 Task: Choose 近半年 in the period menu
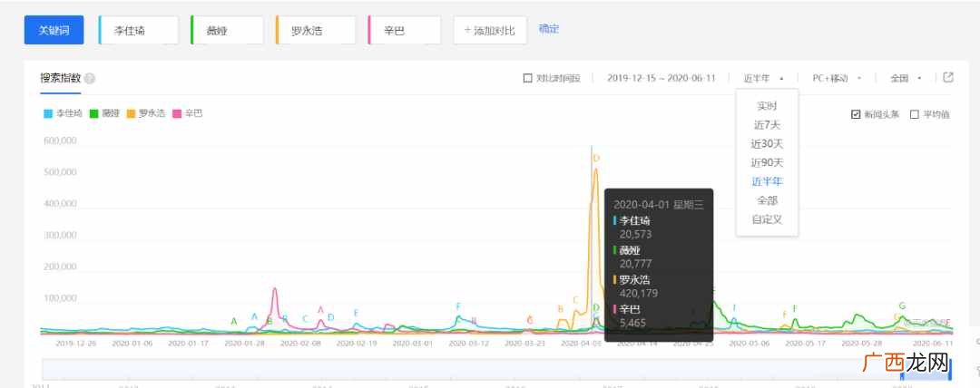coord(767,182)
